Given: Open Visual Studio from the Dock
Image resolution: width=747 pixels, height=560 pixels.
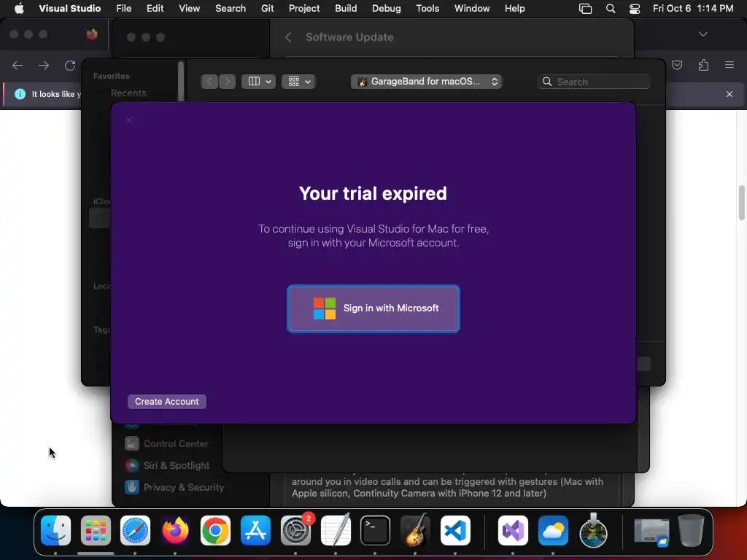Looking at the screenshot, I should point(513,531).
